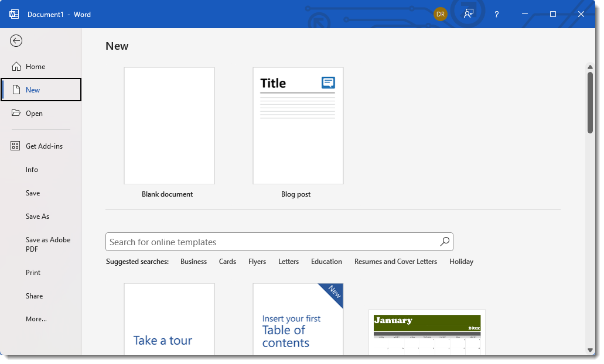Search suggested Flyers templates

click(x=257, y=262)
